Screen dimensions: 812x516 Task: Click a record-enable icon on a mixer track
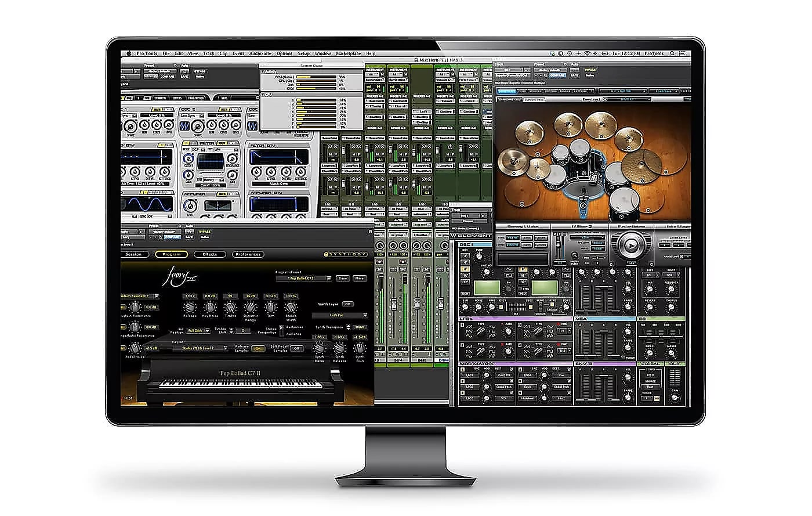pos(380,262)
